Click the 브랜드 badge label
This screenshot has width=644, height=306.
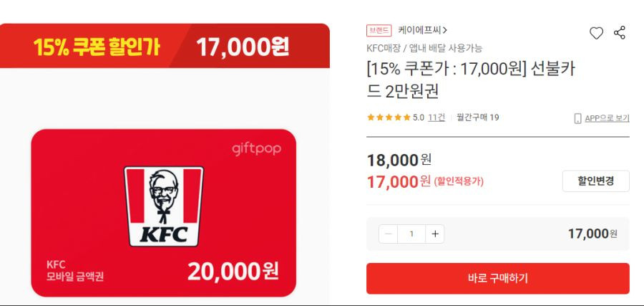point(379,30)
